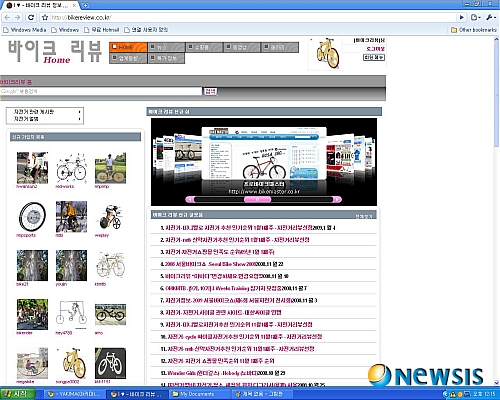Open the first post link in the numbered list
This screenshot has height=400, width=500.
[247, 228]
